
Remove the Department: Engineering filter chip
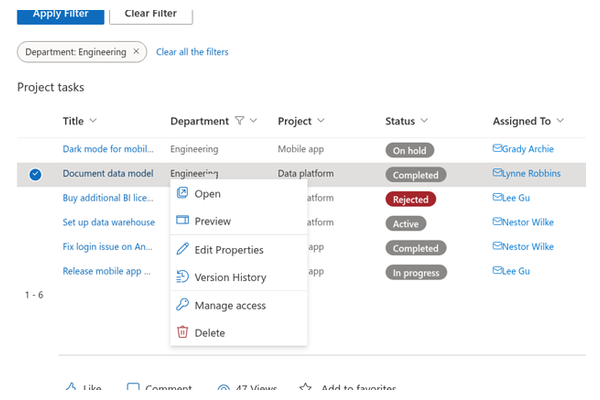coord(136,51)
